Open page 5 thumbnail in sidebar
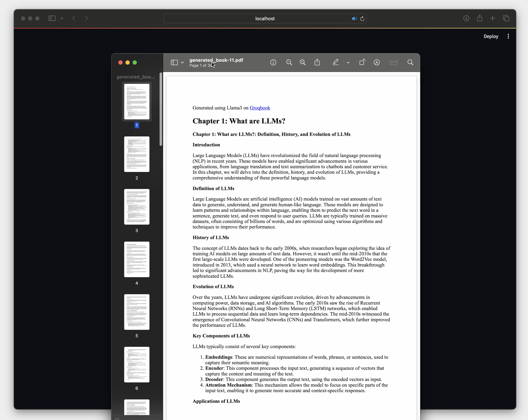528x420 pixels. click(137, 312)
